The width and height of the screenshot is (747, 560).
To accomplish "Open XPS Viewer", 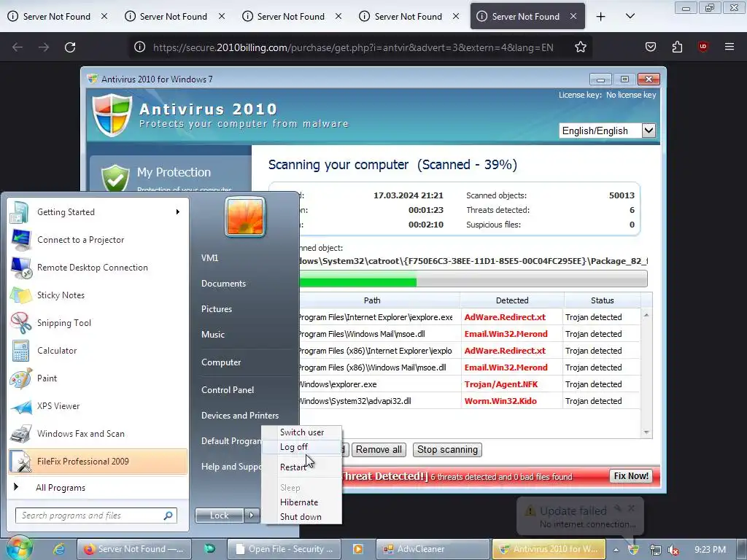I will click(x=98, y=405).
